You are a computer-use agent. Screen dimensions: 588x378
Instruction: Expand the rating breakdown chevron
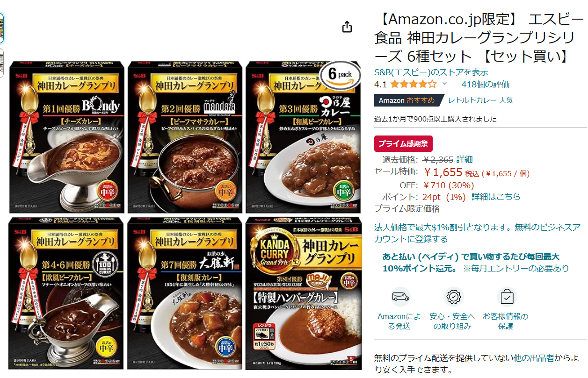pyautogui.click(x=444, y=84)
